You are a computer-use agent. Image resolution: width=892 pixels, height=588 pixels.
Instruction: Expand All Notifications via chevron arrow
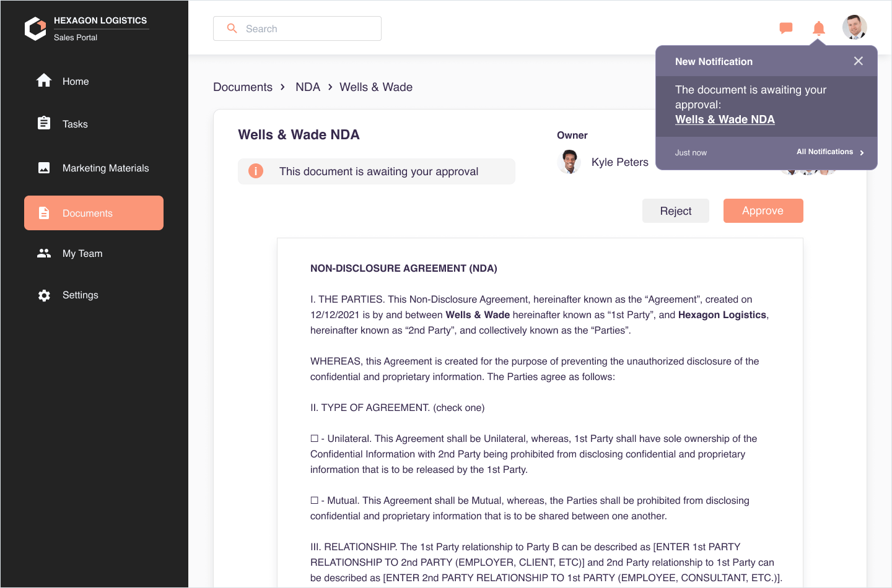[862, 152]
